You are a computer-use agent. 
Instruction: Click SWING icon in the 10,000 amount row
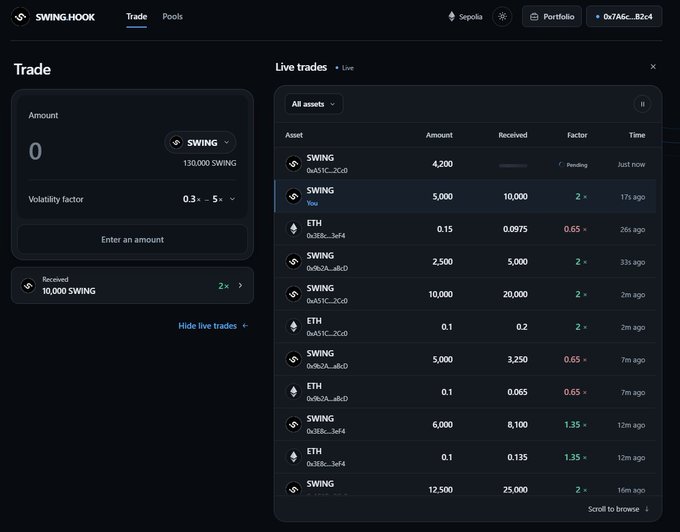coord(294,294)
